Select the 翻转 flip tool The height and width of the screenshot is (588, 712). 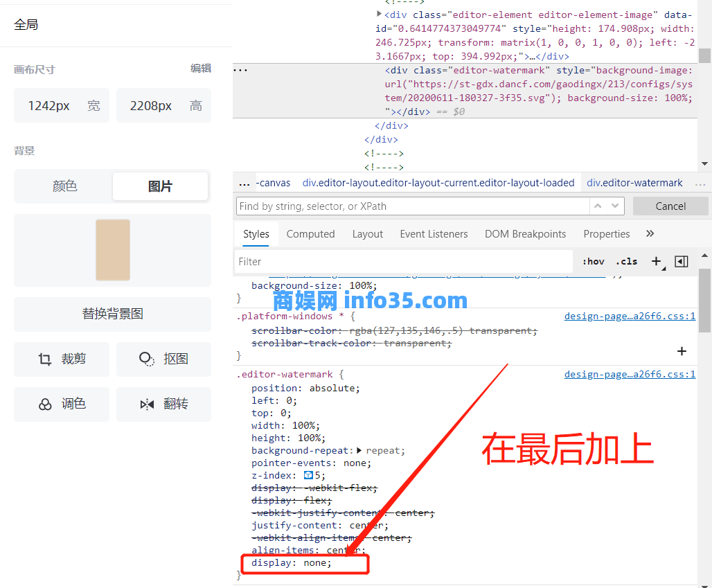(x=163, y=404)
